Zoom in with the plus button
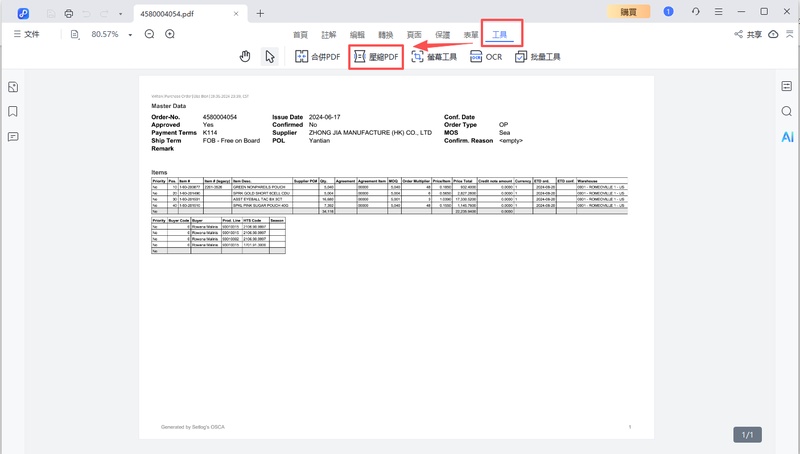This screenshot has height=454, width=800. (170, 34)
